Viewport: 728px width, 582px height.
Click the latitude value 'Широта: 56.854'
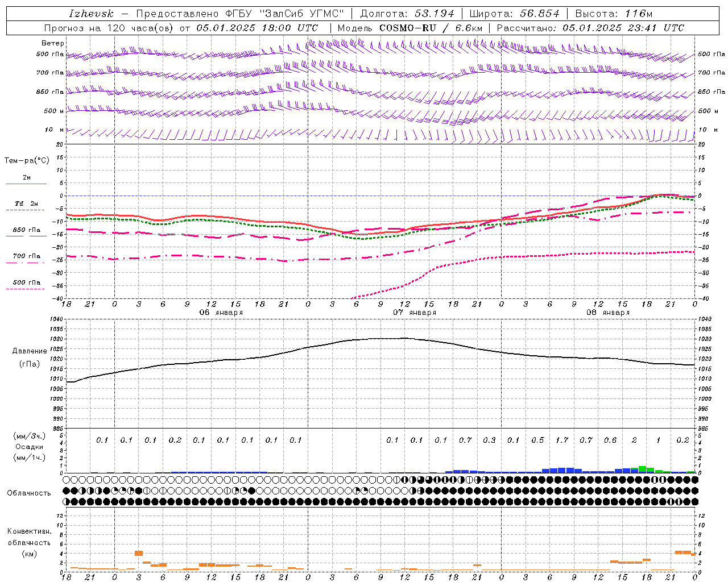click(x=515, y=14)
